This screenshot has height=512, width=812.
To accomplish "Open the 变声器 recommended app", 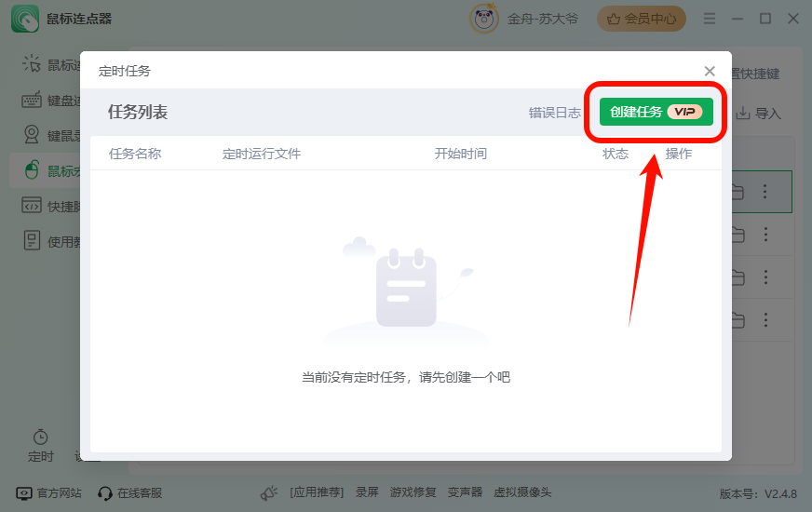I will click(465, 492).
